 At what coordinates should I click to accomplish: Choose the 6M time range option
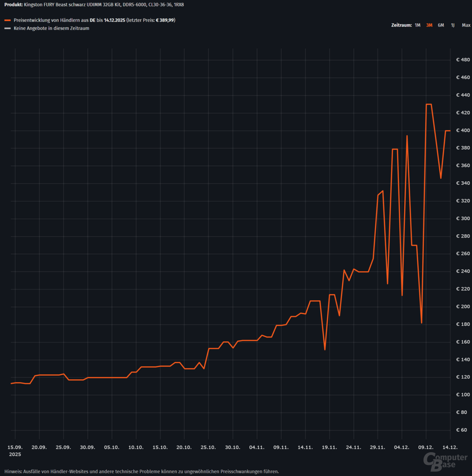click(441, 25)
